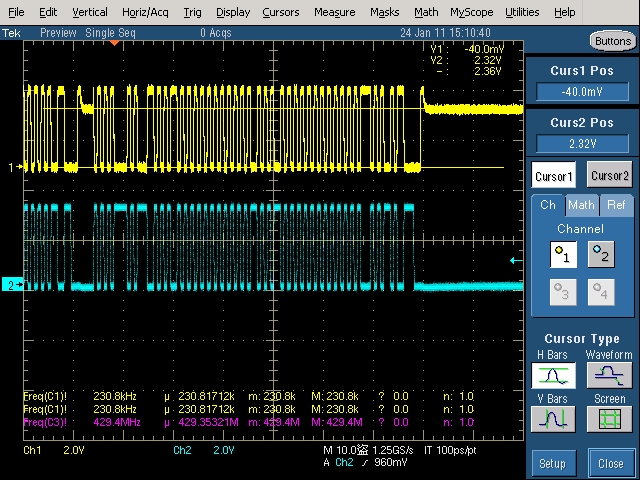Click the Buttons mode button
The image size is (640, 480).
[x=613, y=41]
